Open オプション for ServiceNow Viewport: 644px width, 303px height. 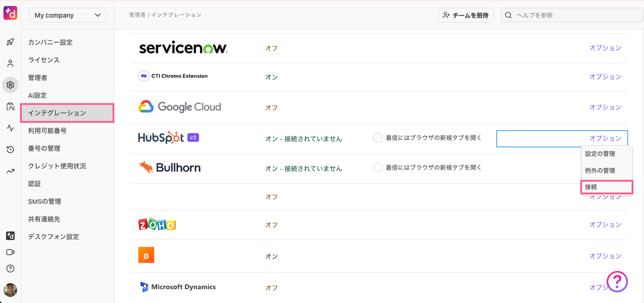point(605,48)
